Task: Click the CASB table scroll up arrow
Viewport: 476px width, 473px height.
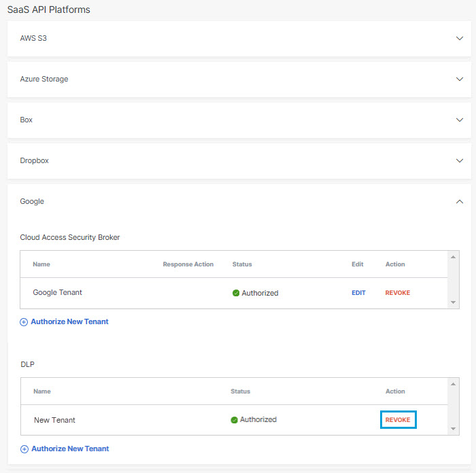Action: pyautogui.click(x=453, y=258)
